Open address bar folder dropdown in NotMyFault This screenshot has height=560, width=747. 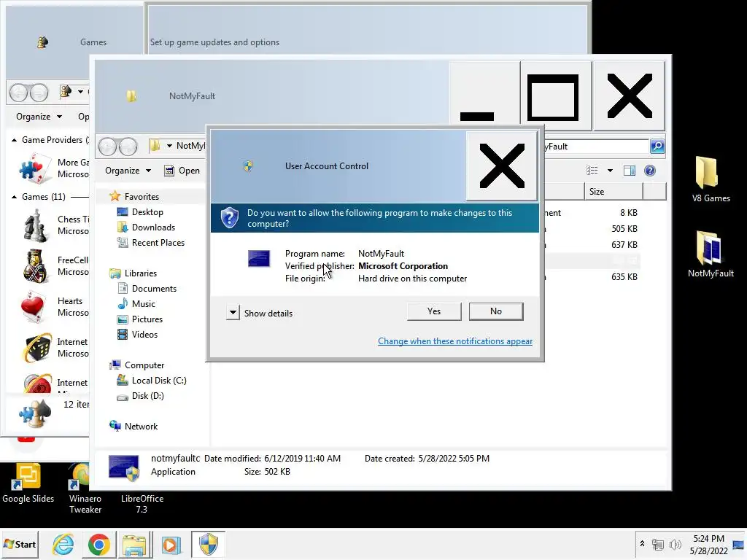point(169,146)
